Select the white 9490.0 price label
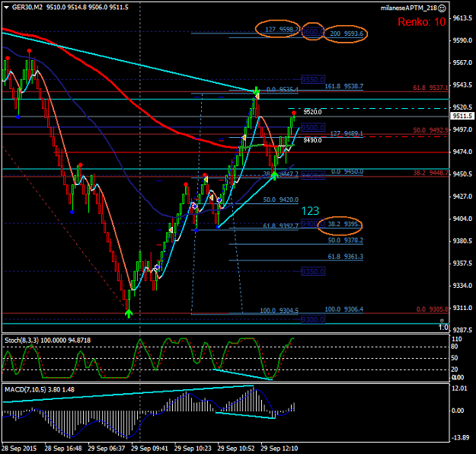476x454 pixels. pos(312,140)
